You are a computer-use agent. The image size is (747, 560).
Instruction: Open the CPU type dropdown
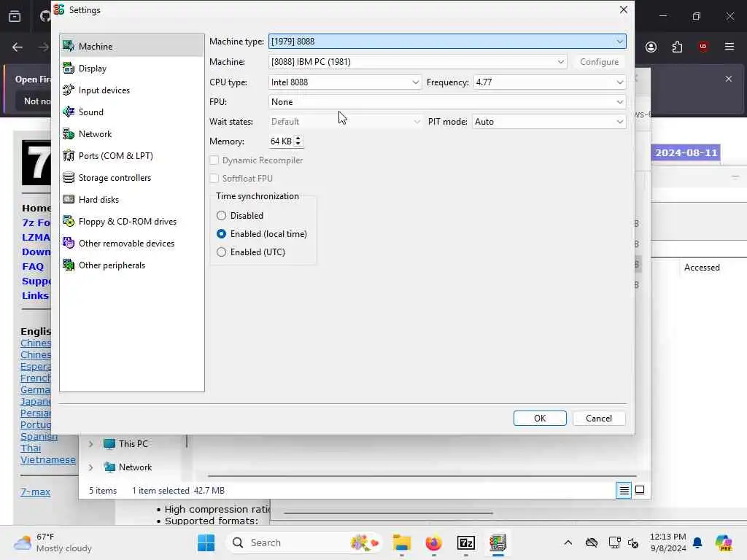coord(345,82)
